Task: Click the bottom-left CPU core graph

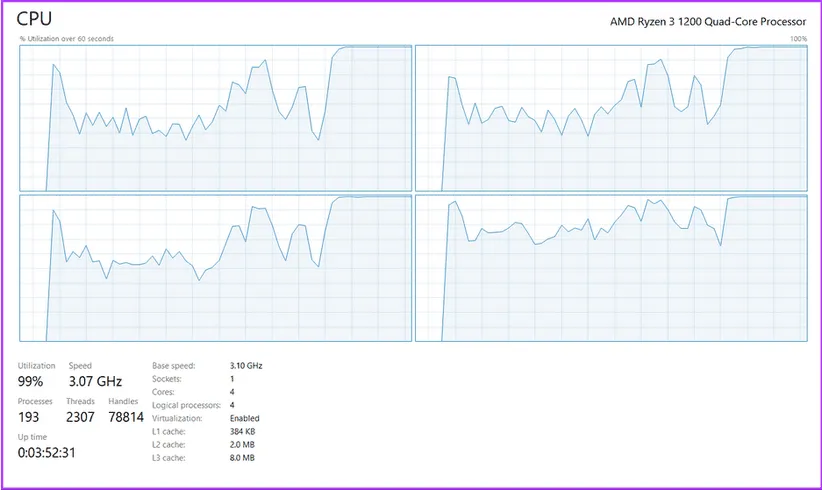Action: [215, 268]
